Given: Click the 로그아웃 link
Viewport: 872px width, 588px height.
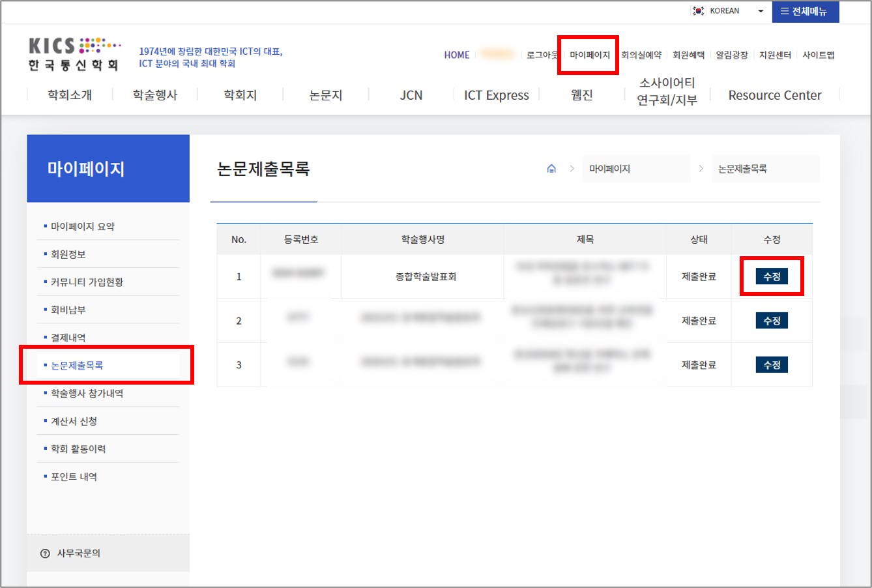Looking at the screenshot, I should click(542, 55).
